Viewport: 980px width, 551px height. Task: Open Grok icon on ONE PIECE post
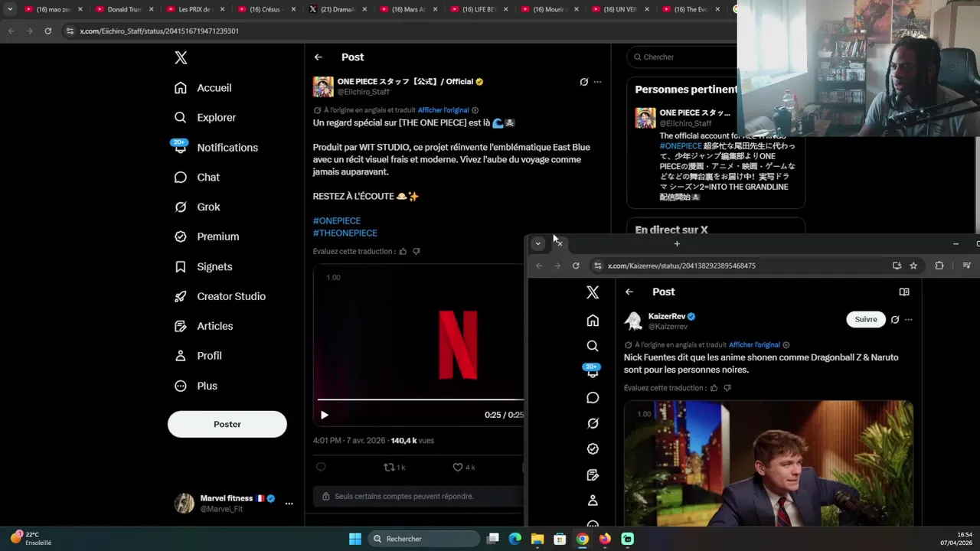[584, 82]
